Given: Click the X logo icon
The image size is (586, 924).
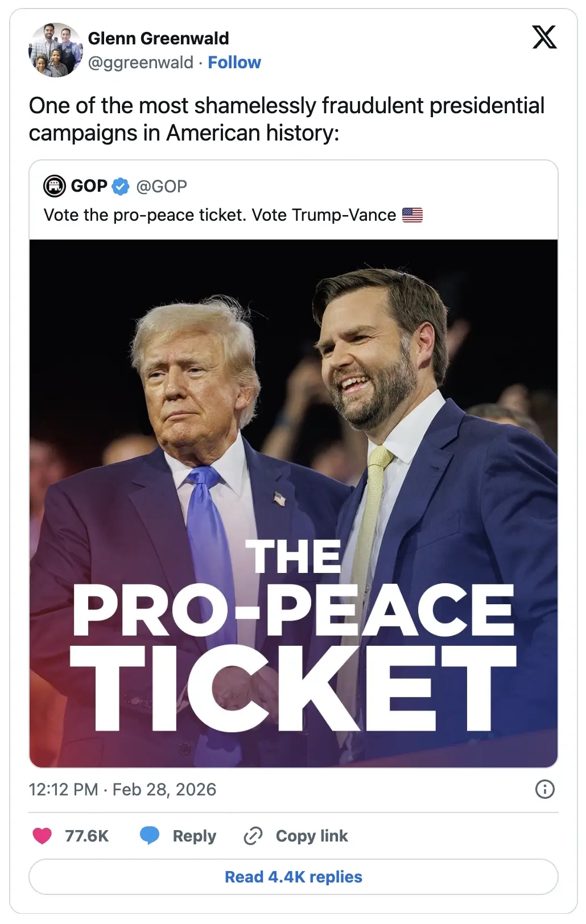Looking at the screenshot, I should (544, 38).
